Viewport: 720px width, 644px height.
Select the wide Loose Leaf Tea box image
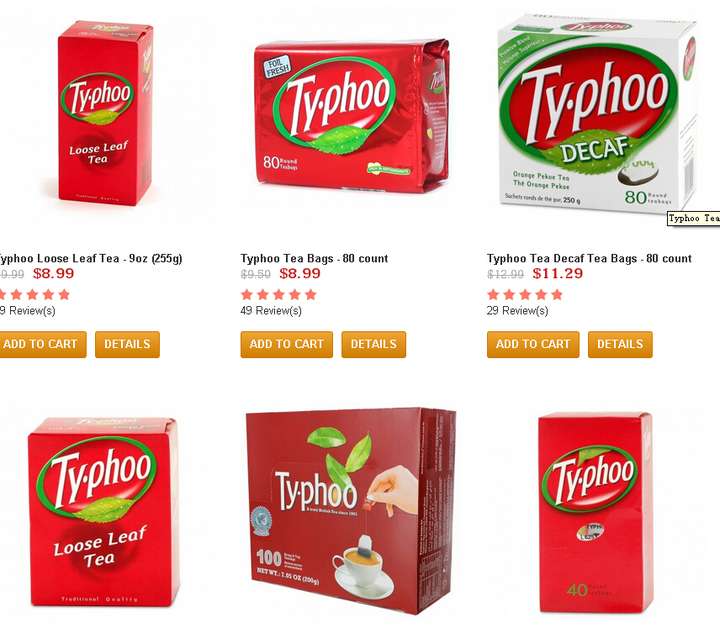coord(103,512)
